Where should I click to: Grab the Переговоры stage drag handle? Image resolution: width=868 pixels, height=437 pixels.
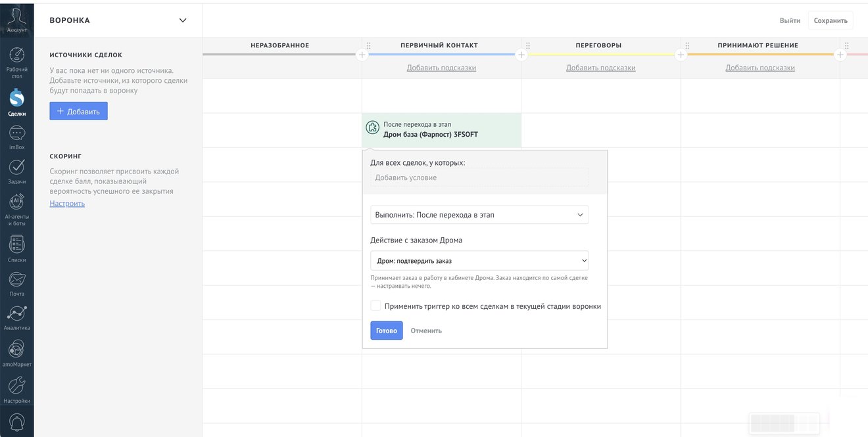point(528,45)
